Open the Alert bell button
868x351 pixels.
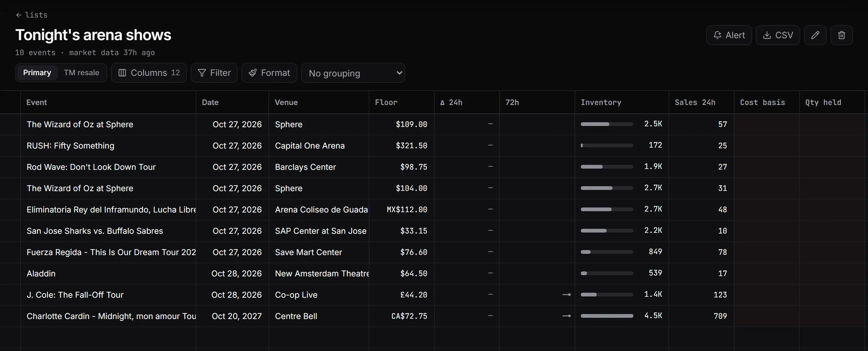coord(729,35)
